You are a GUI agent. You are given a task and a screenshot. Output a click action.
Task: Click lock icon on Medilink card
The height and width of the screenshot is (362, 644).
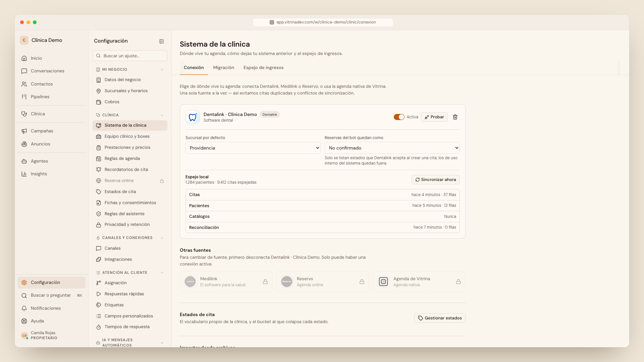pyautogui.click(x=265, y=282)
